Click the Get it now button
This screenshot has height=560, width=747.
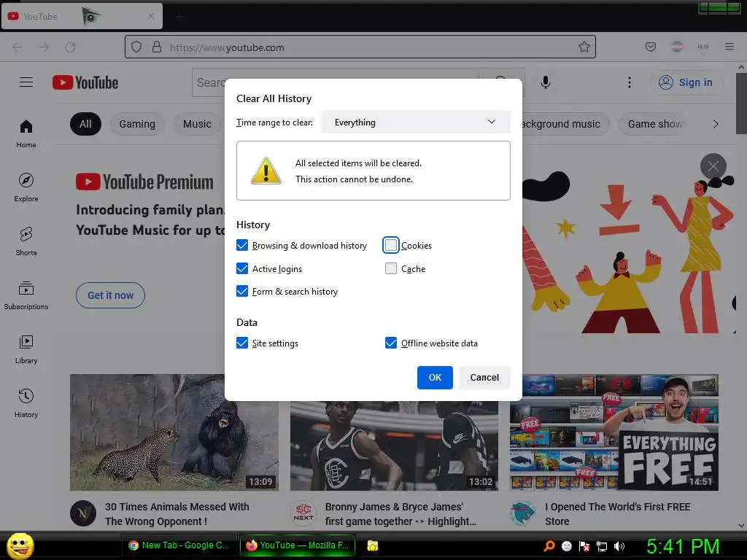click(x=111, y=295)
